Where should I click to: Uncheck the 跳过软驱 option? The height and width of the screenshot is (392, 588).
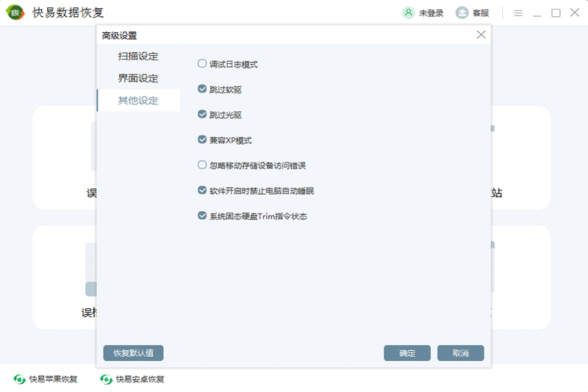pos(202,89)
